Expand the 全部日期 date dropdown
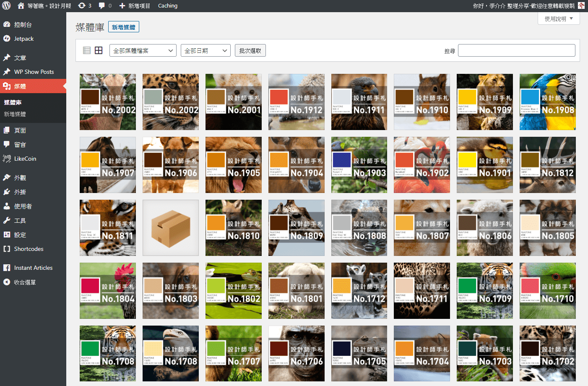588x386 pixels. click(x=206, y=51)
